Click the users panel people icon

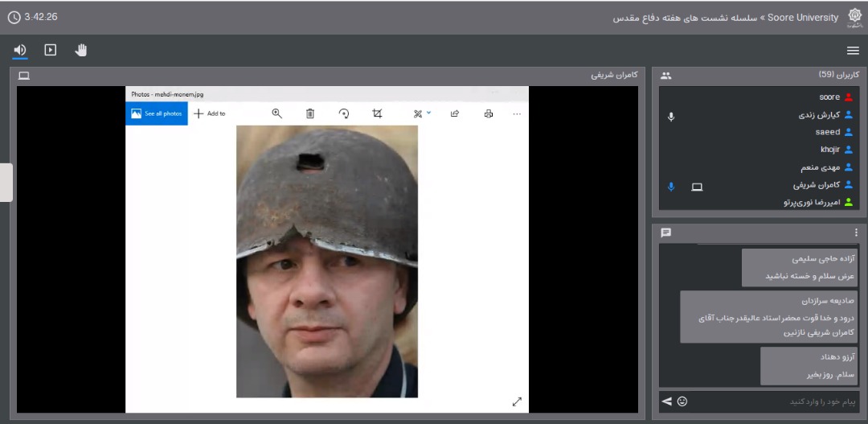click(666, 76)
